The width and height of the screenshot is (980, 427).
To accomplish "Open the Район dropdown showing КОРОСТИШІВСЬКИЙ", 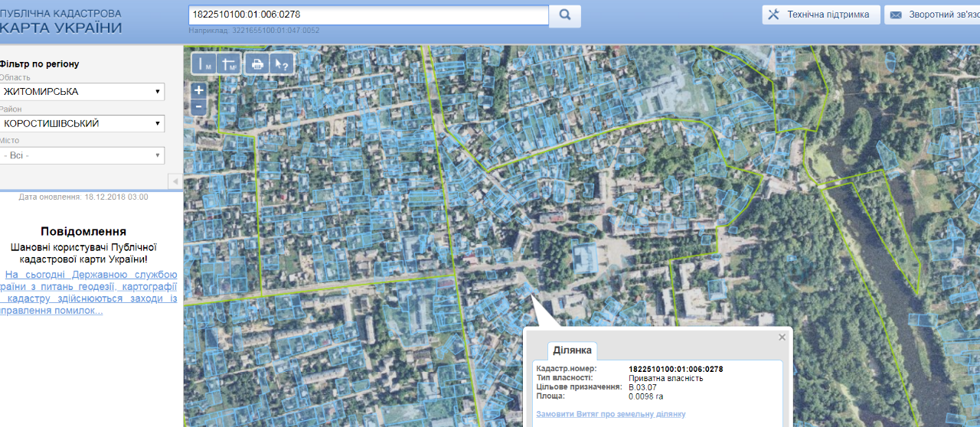I will click(82, 123).
